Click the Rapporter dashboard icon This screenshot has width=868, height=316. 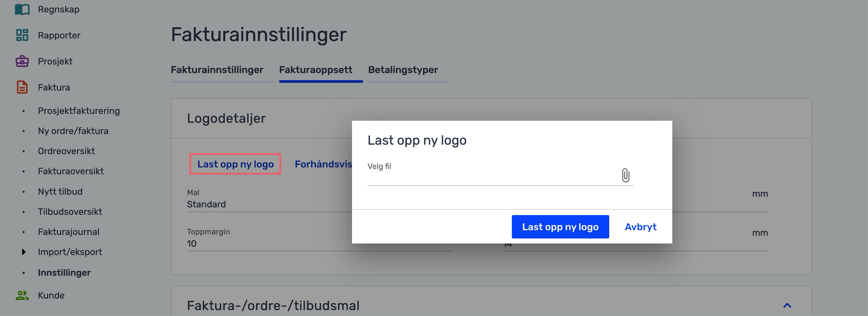point(22,35)
